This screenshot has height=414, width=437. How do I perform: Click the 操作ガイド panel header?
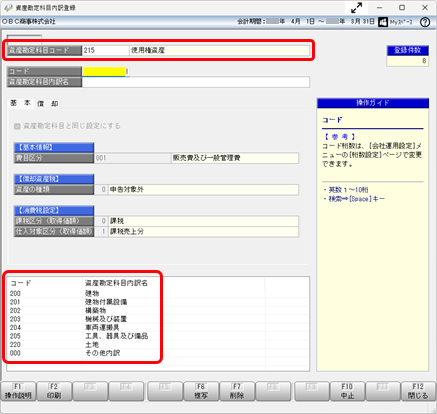pyautogui.click(x=373, y=103)
